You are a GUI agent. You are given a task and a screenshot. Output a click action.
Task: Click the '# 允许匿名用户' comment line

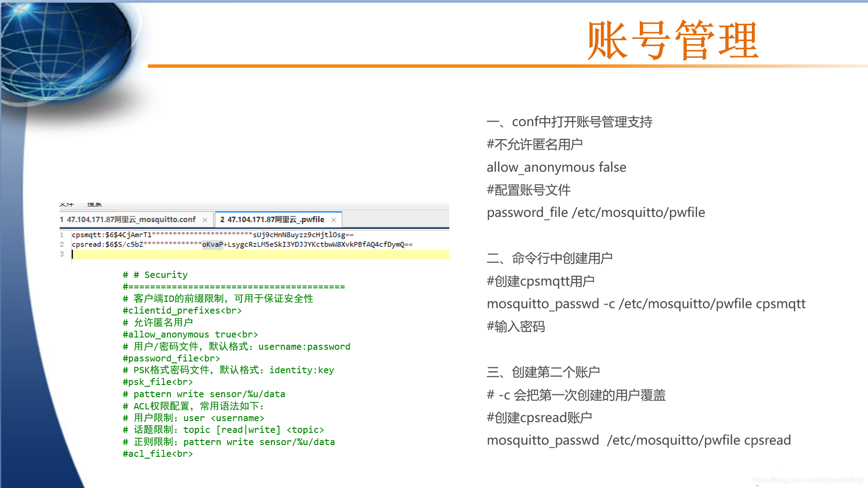158,323
